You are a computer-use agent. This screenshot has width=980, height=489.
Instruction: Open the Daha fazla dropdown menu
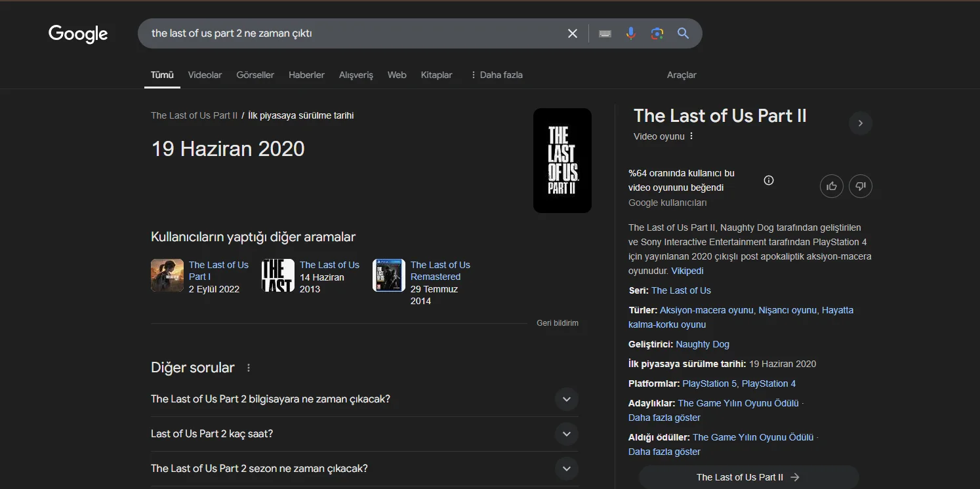coord(497,75)
